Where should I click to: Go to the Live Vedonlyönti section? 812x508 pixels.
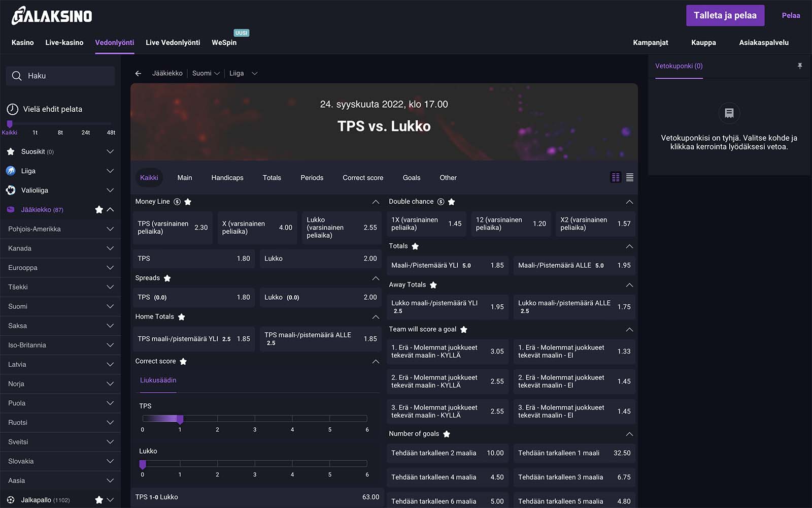point(173,43)
